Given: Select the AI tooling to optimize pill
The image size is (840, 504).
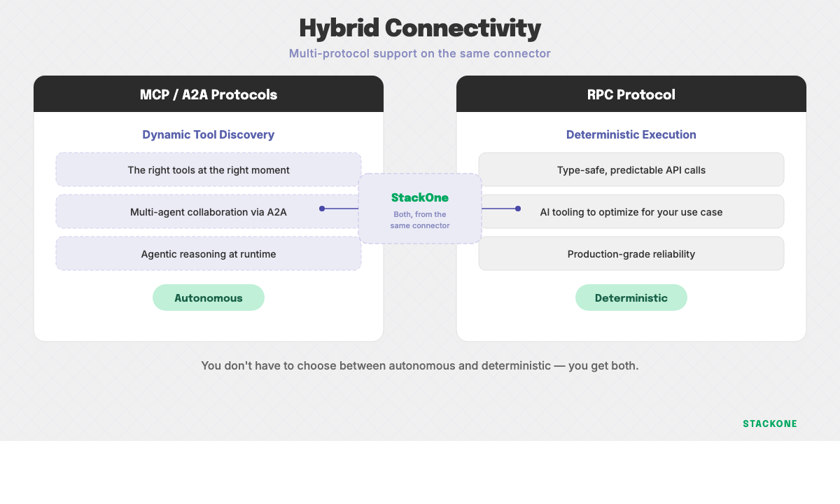Looking at the screenshot, I should 631,211.
